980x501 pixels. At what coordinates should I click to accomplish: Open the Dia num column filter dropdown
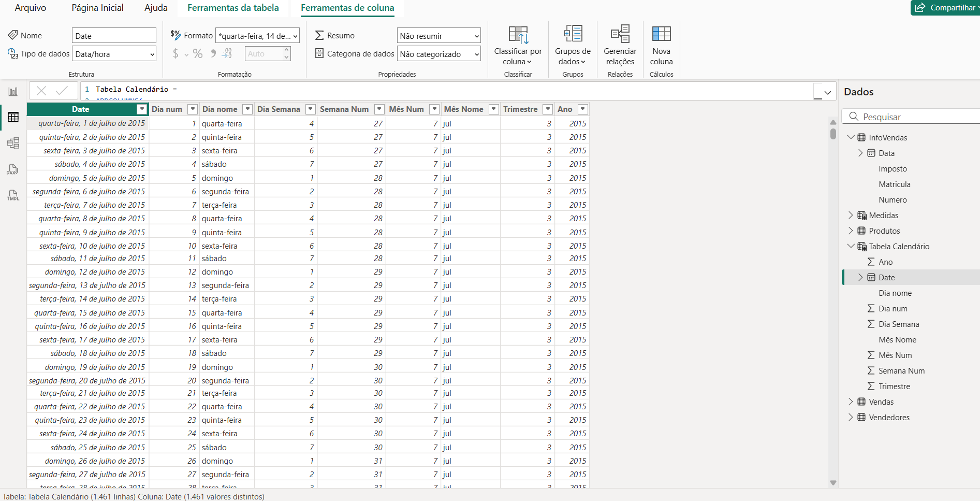coord(193,109)
